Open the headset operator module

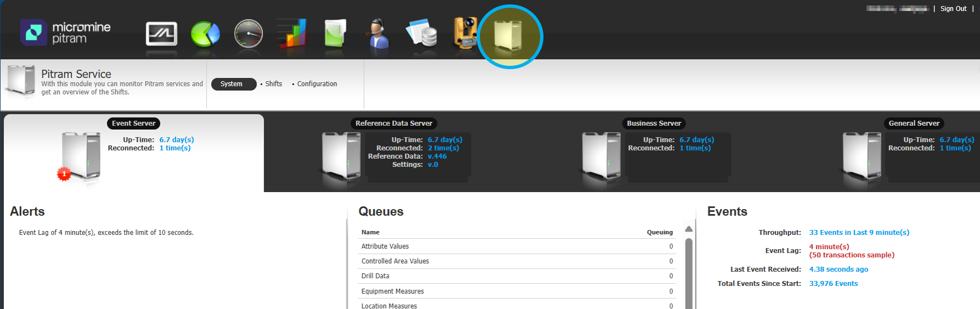378,34
